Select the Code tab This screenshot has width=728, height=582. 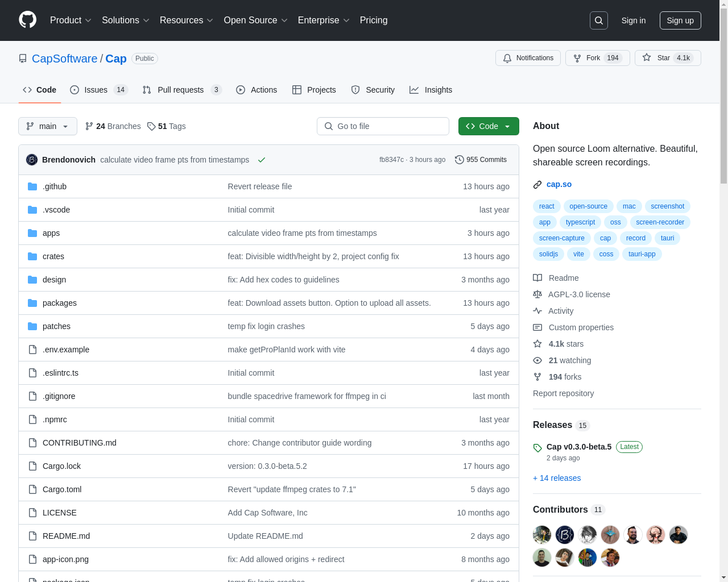click(x=40, y=90)
